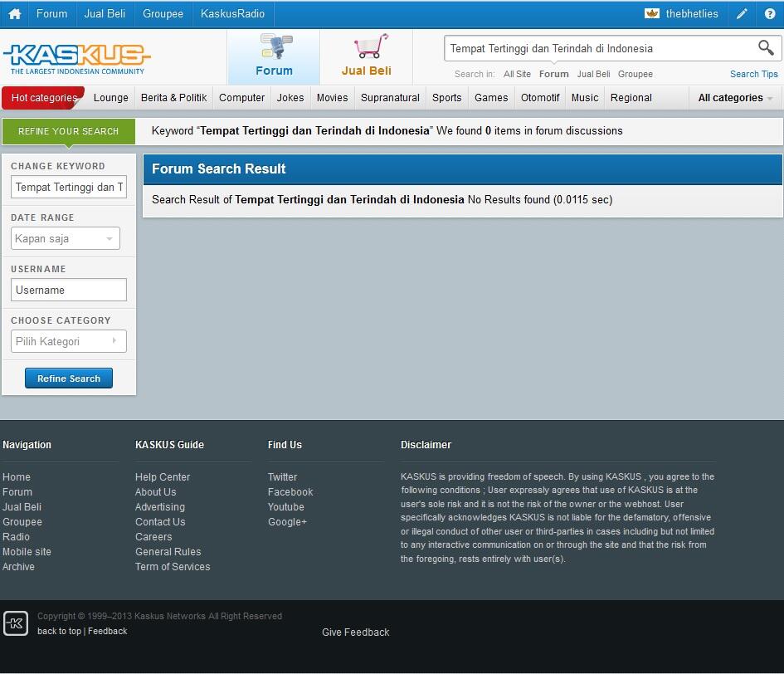Click the thebhetlies username link
784x674 pixels.
click(692, 13)
